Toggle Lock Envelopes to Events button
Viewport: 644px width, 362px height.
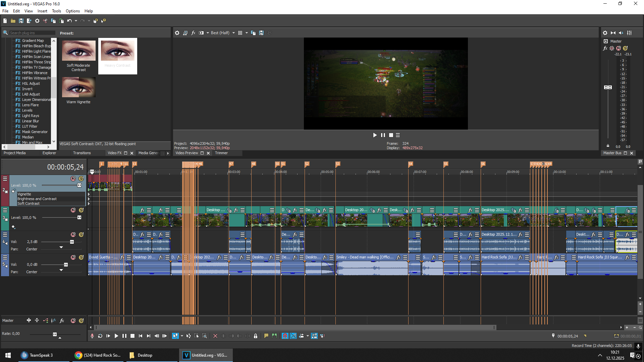click(x=314, y=336)
